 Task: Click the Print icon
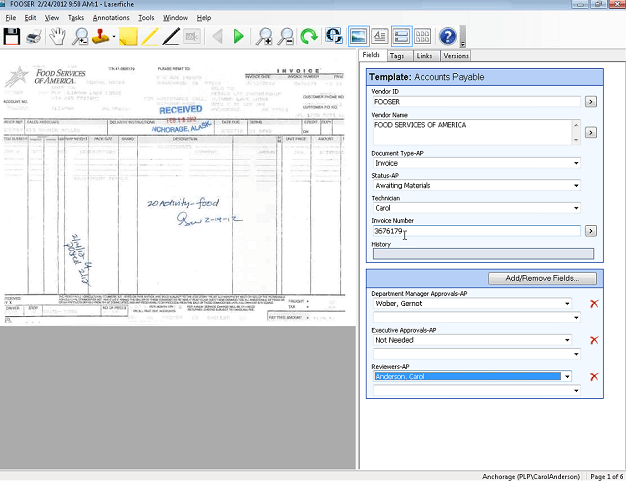tap(34, 37)
